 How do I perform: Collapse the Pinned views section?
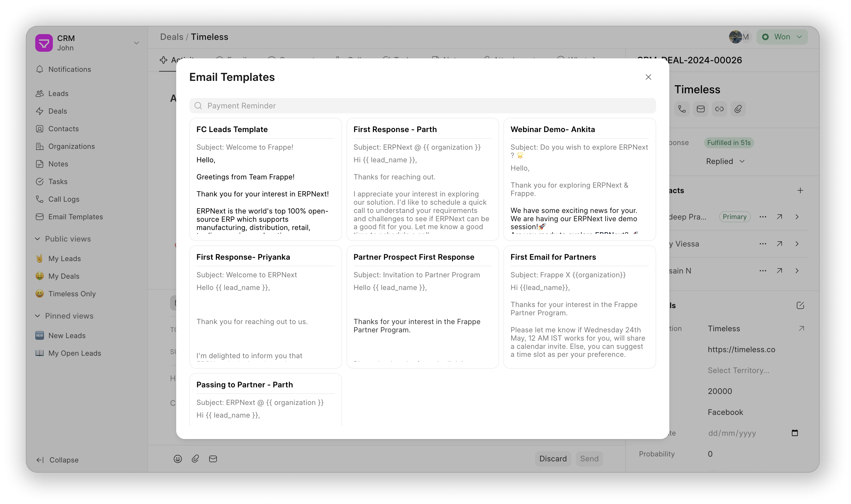tap(38, 316)
